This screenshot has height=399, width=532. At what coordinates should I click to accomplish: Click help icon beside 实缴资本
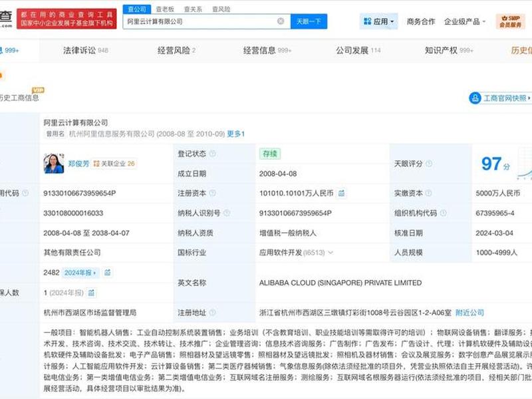pyautogui.click(x=428, y=193)
